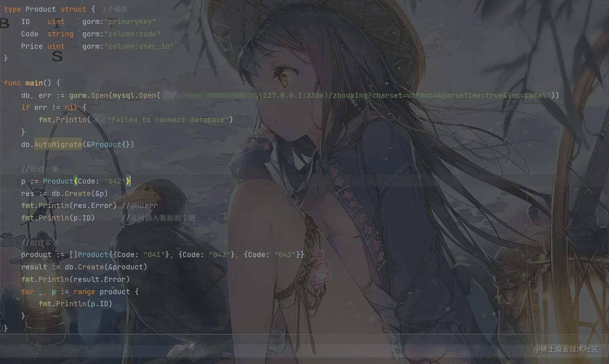Click "result.Error" in the Println call
Image resolution: width=609 pixels, height=364 pixels.
coord(99,279)
